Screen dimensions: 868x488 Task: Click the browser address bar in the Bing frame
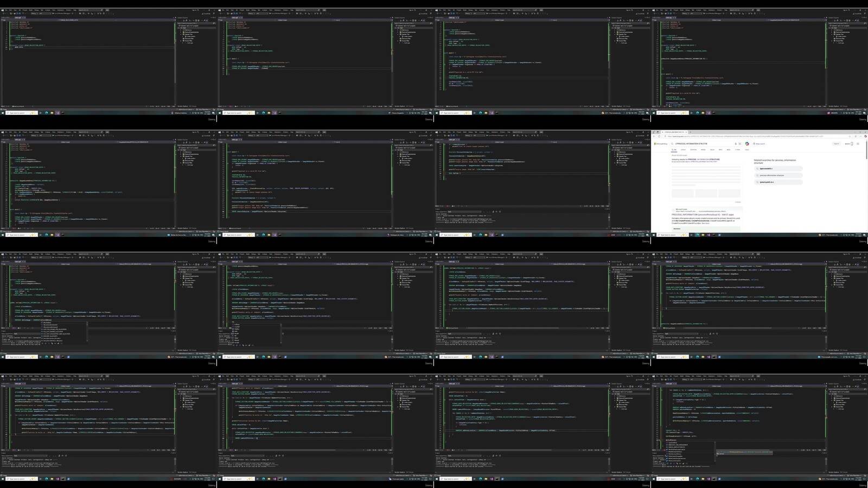tap(743, 136)
